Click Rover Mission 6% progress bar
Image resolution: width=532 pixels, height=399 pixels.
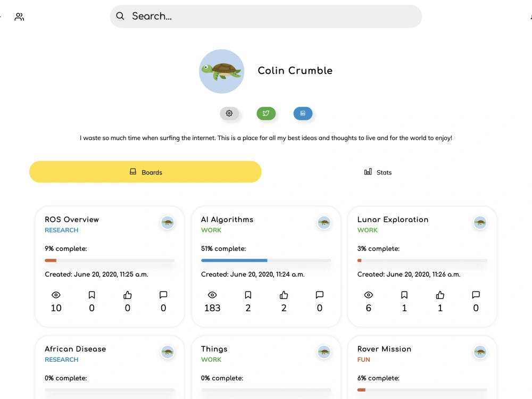(x=422, y=390)
